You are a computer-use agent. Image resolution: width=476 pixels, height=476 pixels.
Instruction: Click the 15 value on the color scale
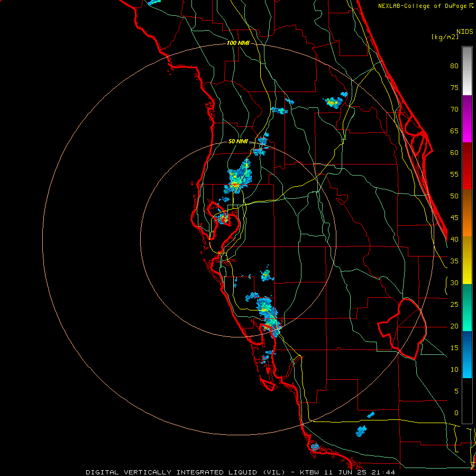point(454,348)
